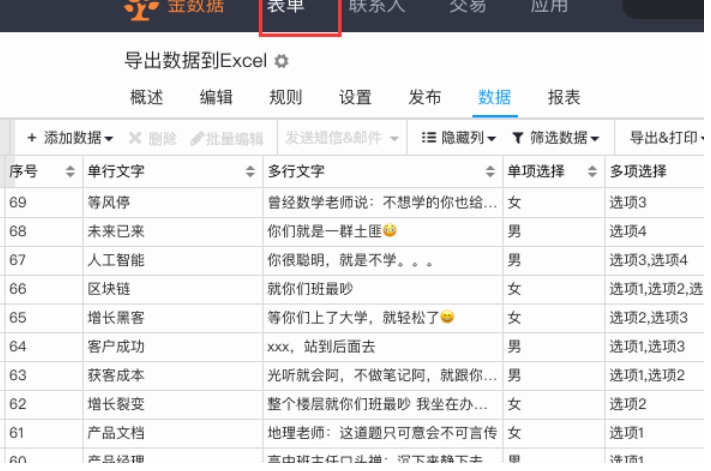Click the 人工智能 cell
Image resolution: width=711 pixels, height=471 pixels.
tap(173, 261)
